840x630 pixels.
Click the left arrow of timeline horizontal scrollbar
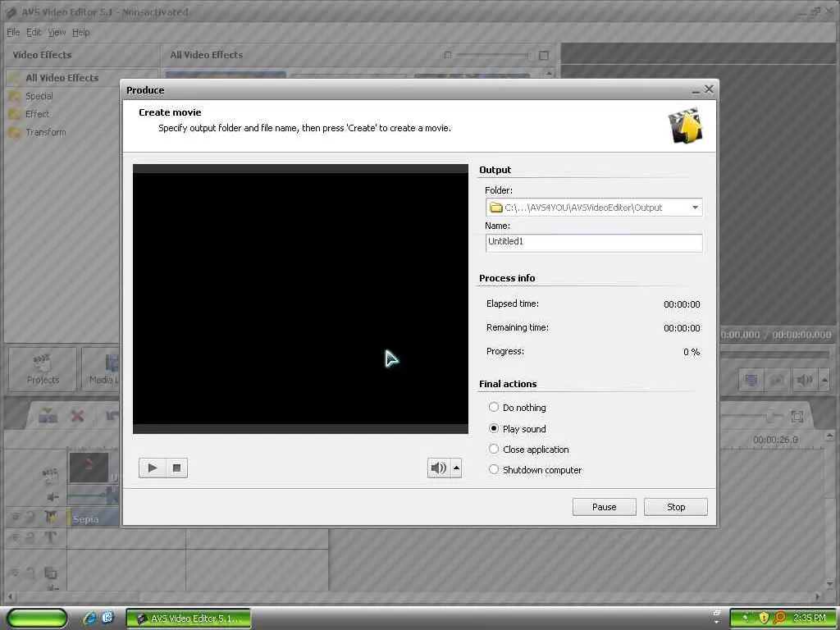tap(10, 596)
